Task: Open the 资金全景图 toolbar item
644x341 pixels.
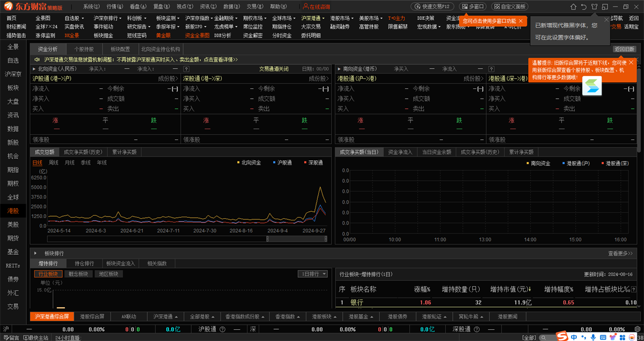Action: pos(197,35)
